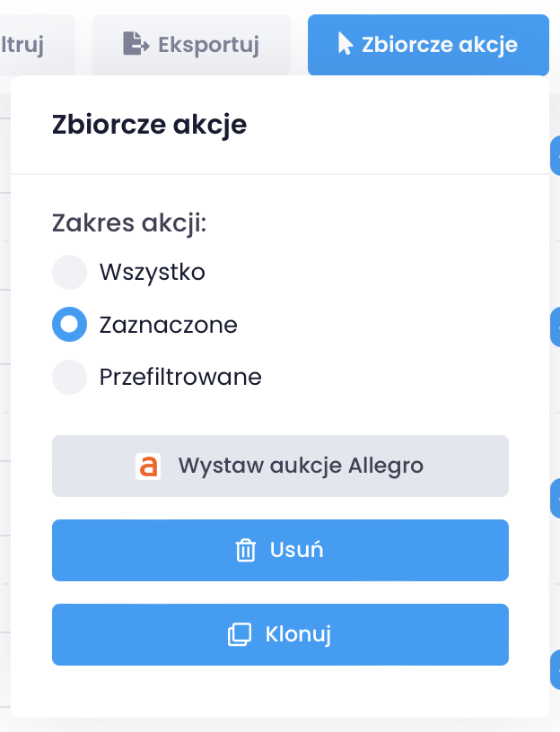Click the partially visible Filtruj button
The height and width of the screenshot is (732, 560).
pyautogui.click(x=25, y=45)
